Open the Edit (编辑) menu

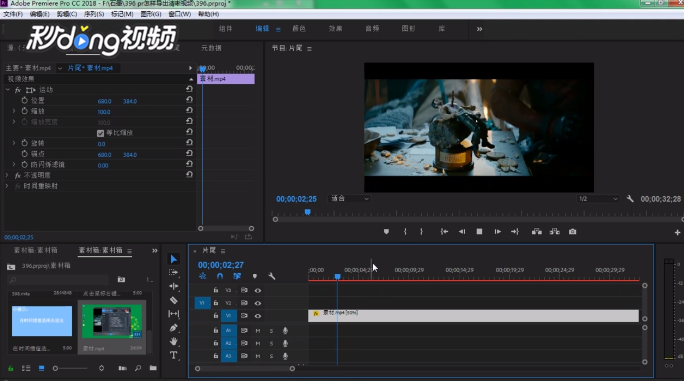click(x=40, y=14)
